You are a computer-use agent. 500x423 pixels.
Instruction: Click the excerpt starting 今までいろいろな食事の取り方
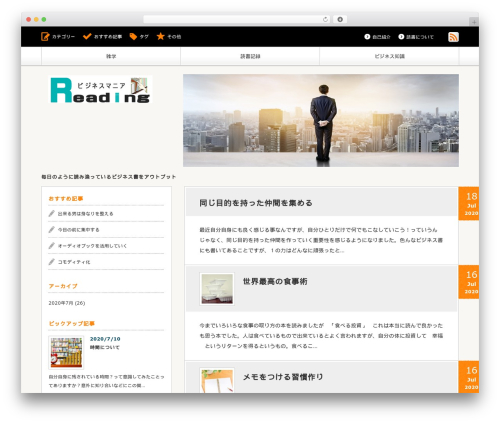(x=321, y=336)
